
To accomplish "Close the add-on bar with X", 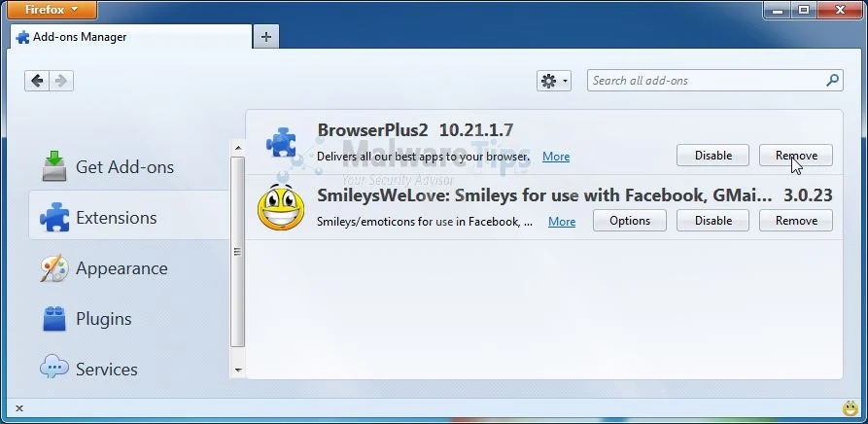I will tap(19, 408).
